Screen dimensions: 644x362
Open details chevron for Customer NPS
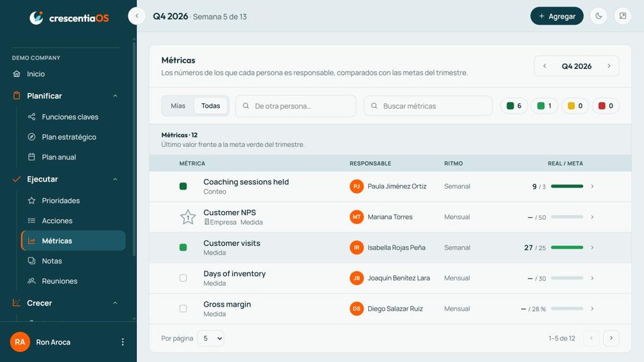(x=592, y=217)
